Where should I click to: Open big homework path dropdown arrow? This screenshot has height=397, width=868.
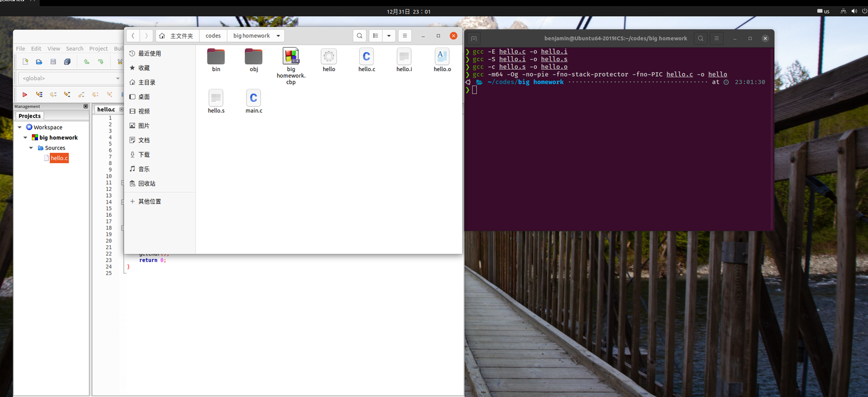click(278, 36)
